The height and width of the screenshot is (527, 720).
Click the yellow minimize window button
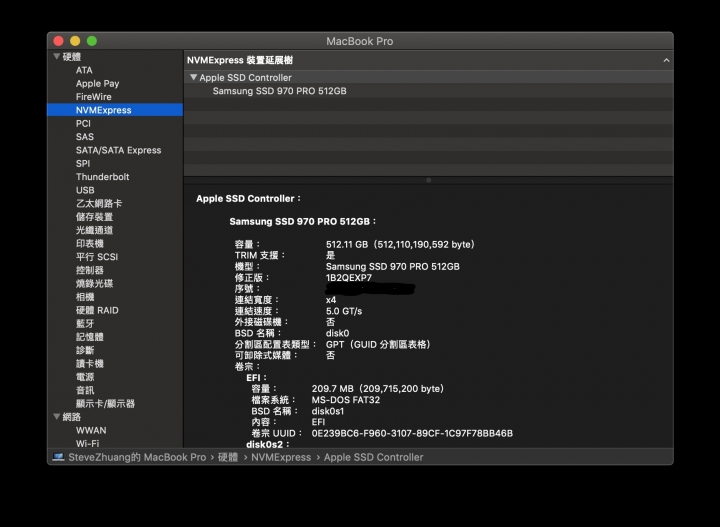(75, 41)
